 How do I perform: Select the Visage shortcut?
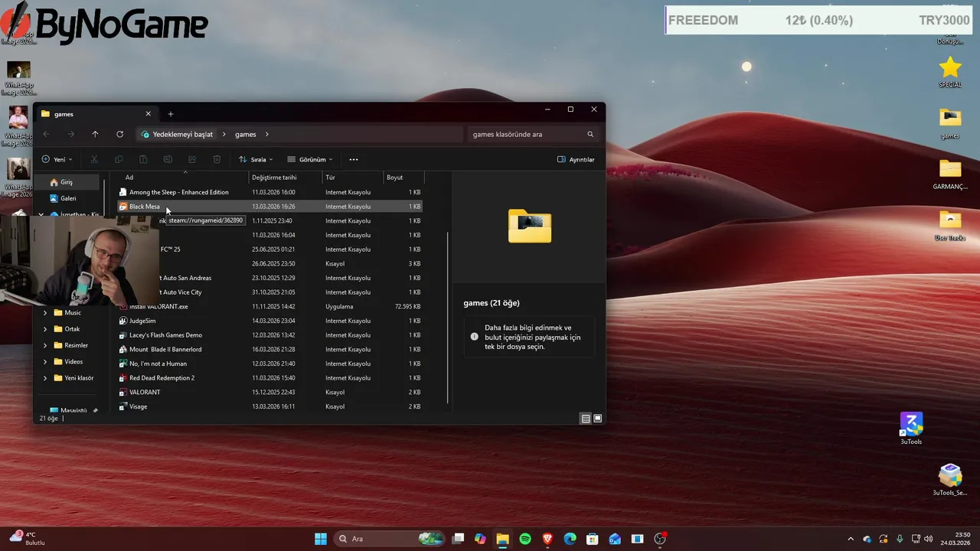(269, 406)
